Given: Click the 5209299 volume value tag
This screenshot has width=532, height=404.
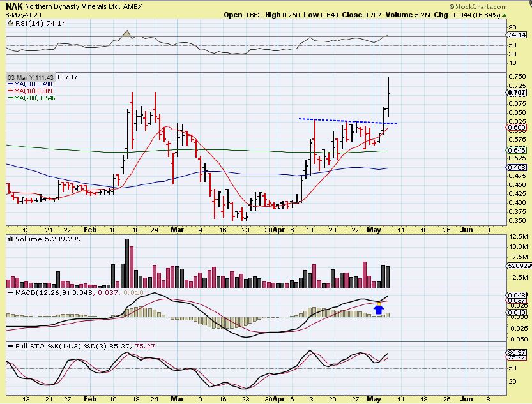Looking at the screenshot, I should pyautogui.click(x=519, y=266).
